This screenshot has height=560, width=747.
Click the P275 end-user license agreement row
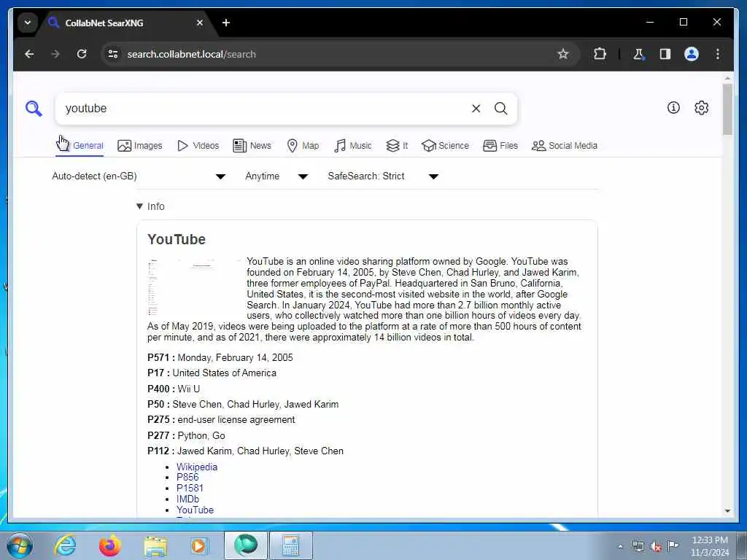pyautogui.click(x=221, y=420)
